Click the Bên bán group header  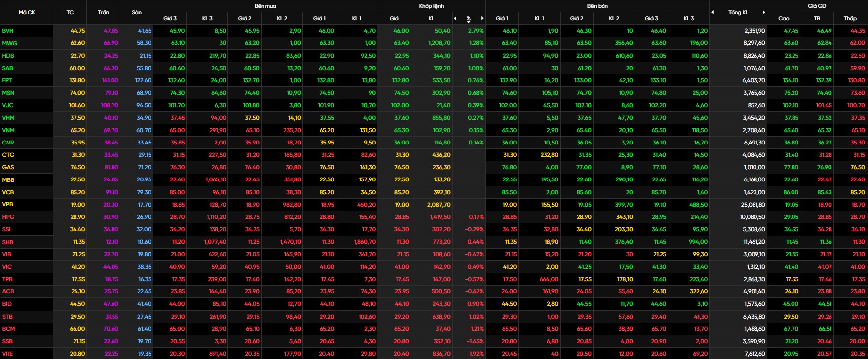(x=597, y=6)
